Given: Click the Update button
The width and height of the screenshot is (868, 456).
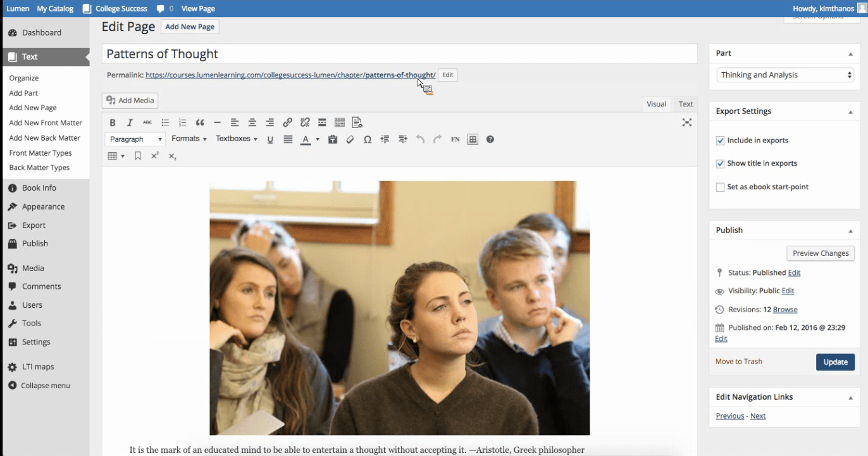Looking at the screenshot, I should [x=835, y=362].
